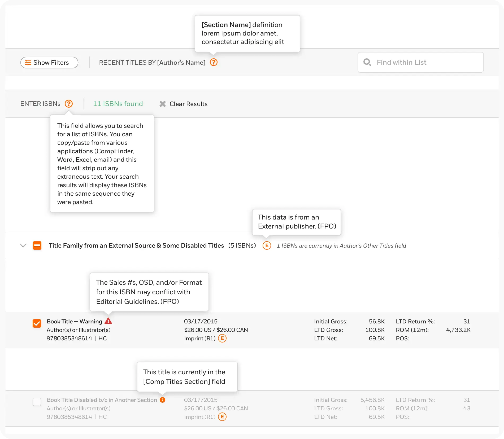Screen dimensions: 504x439
Task: Click the E icon beside Imprint in Warning row
Action: click(222, 338)
